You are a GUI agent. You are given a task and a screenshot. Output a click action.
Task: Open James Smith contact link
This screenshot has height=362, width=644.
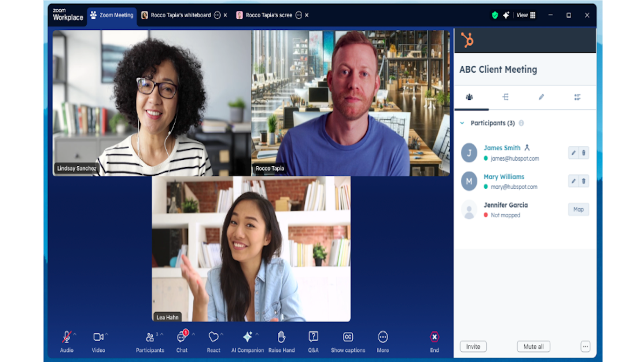pyautogui.click(x=502, y=148)
